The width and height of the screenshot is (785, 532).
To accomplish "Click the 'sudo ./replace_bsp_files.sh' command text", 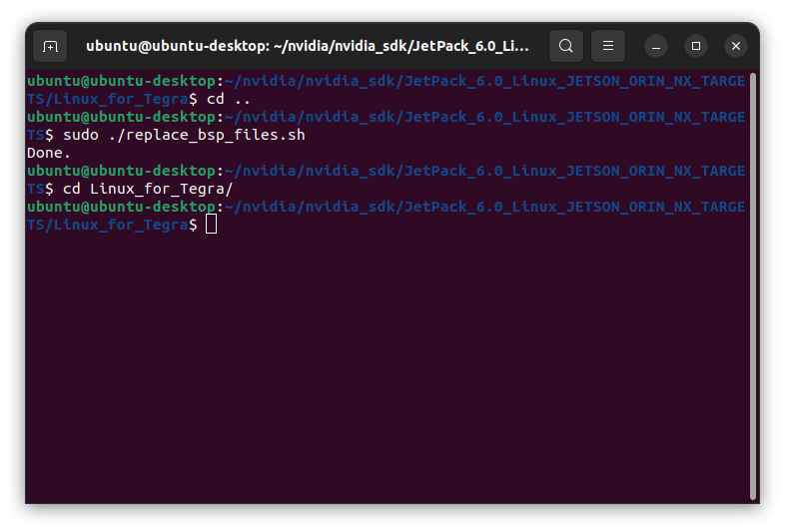I will [x=184, y=135].
